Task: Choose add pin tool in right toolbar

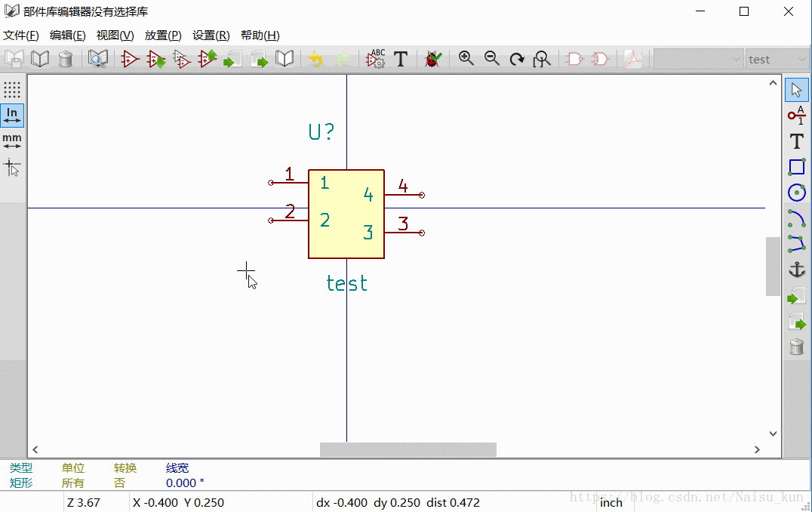Action: 796,115
